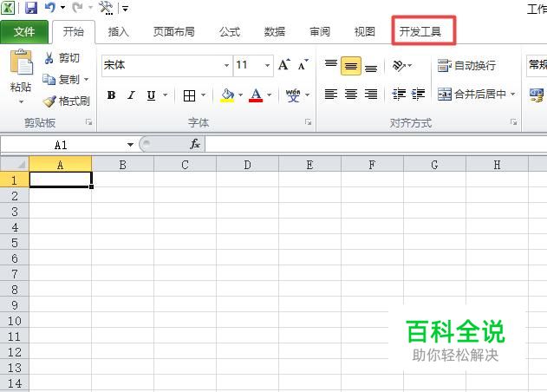Viewport: 547px width, 392px height.
Task: Toggle top vertical align
Action: tap(331, 65)
